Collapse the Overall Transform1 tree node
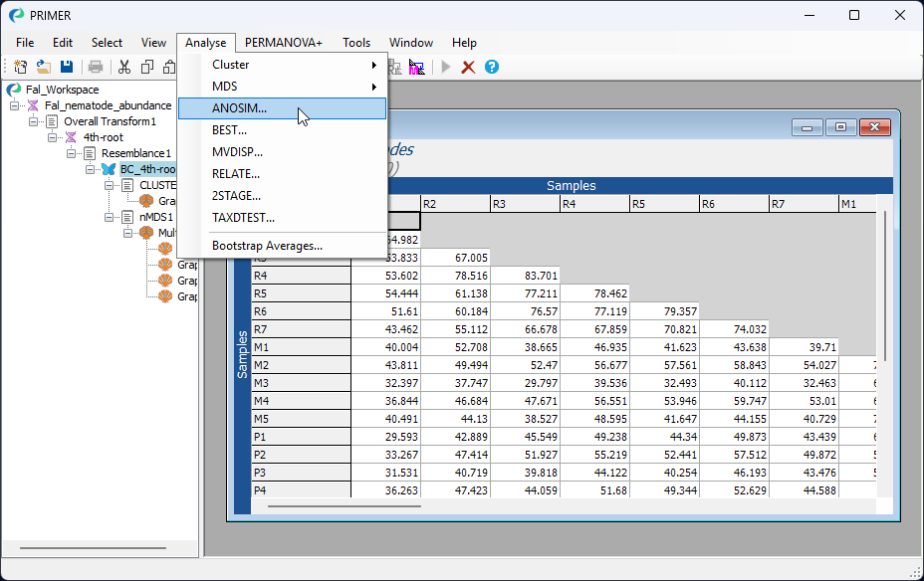The image size is (924, 581). click(35, 121)
